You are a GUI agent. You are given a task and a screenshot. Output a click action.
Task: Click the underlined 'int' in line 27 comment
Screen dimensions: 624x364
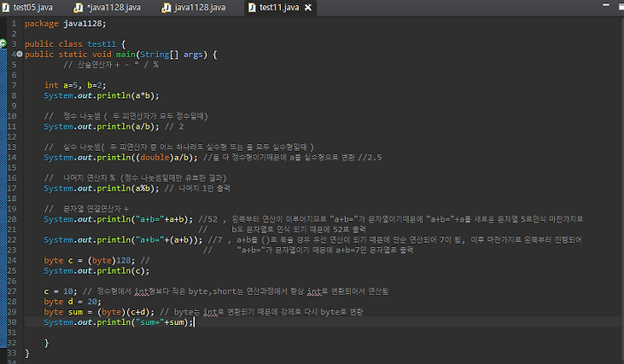click(x=141, y=291)
